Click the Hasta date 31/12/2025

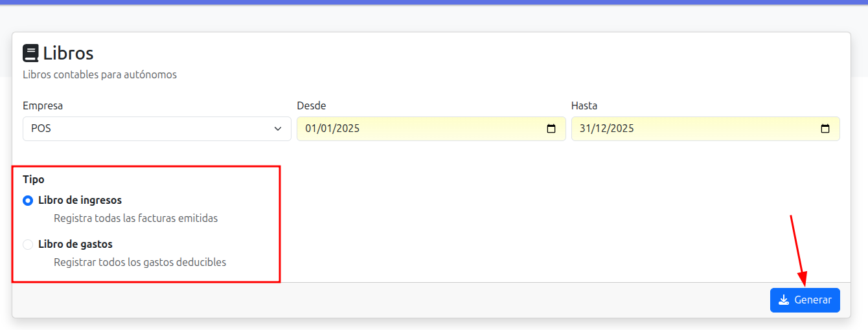606,129
